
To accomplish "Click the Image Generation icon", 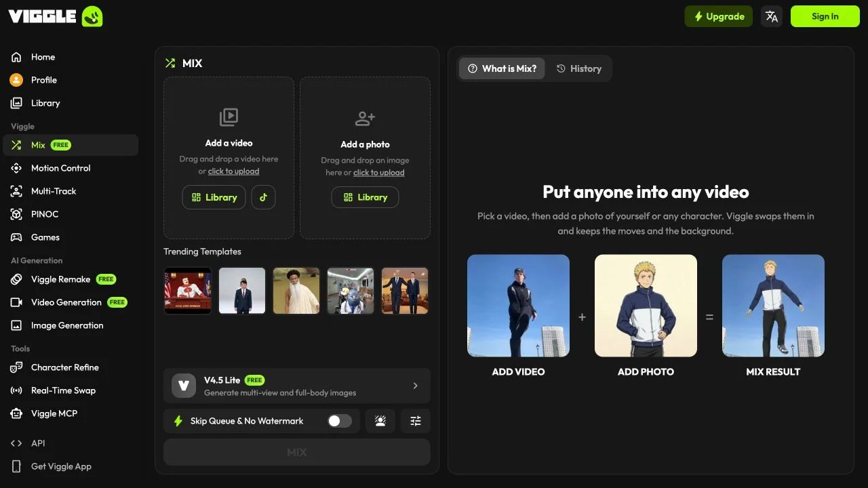I will click(x=16, y=325).
